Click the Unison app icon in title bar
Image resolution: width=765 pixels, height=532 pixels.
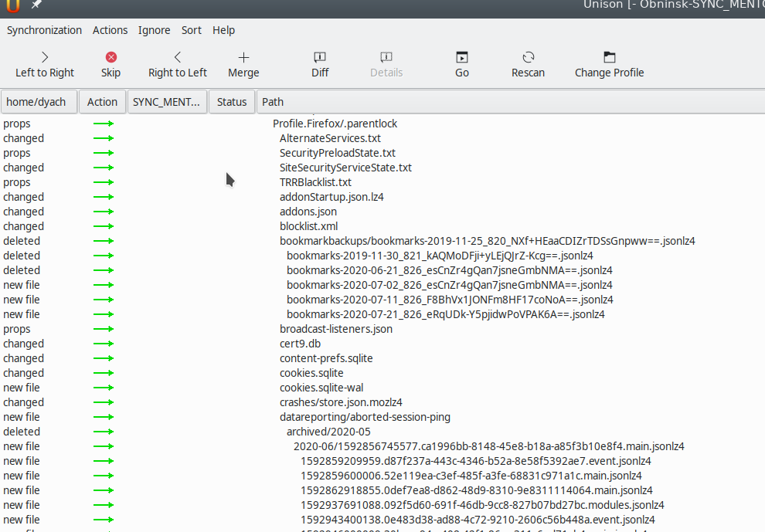tap(13, 5)
